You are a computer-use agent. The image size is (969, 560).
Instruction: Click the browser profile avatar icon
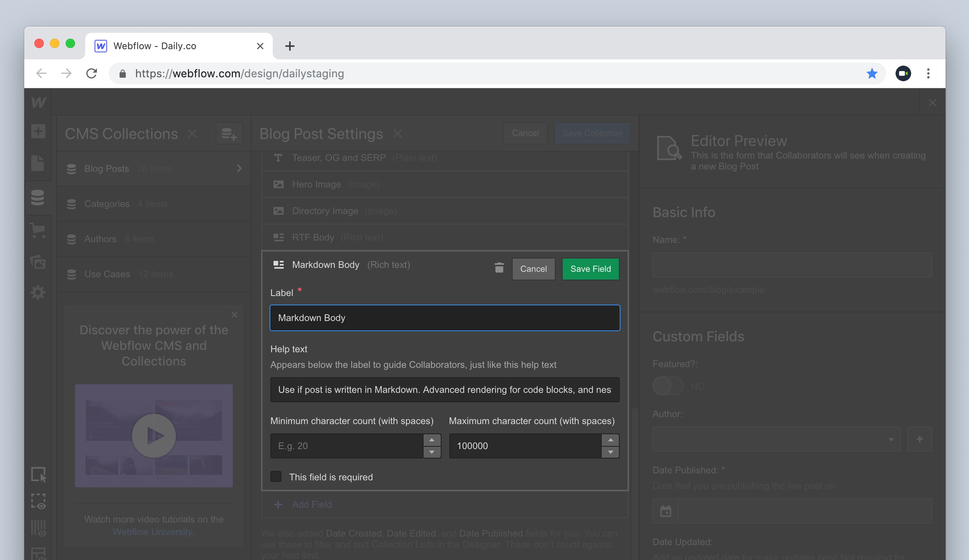(903, 73)
